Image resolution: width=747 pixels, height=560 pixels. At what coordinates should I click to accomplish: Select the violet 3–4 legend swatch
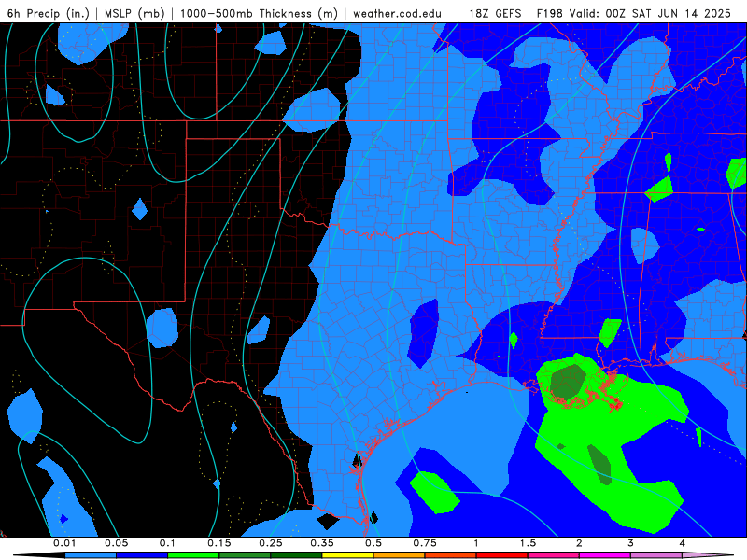[656, 555]
